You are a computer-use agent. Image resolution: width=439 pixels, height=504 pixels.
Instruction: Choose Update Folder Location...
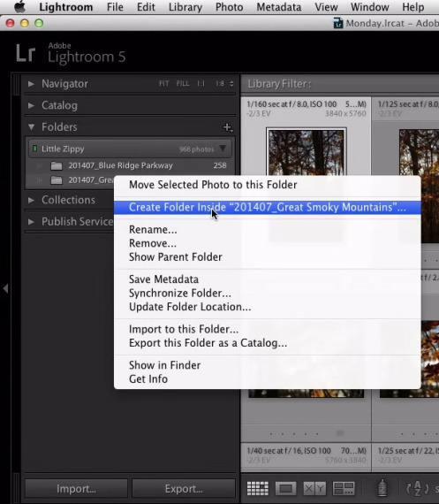point(267,307)
